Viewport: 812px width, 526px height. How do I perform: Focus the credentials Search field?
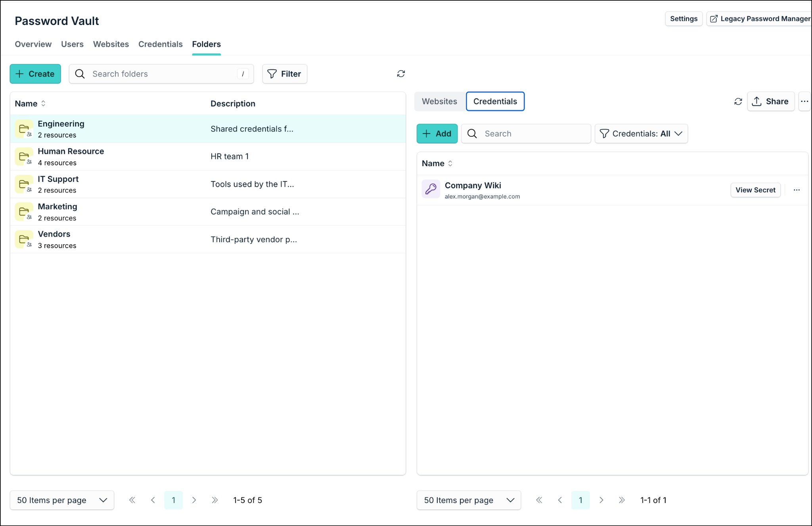click(x=526, y=134)
